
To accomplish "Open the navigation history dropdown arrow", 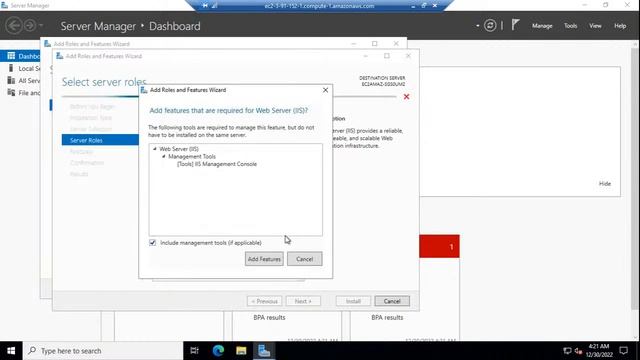I will pos(41,26).
